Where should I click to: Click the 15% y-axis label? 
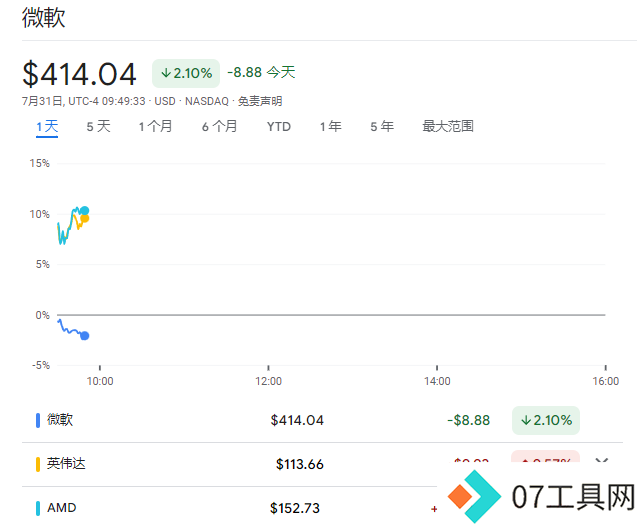coord(39,164)
